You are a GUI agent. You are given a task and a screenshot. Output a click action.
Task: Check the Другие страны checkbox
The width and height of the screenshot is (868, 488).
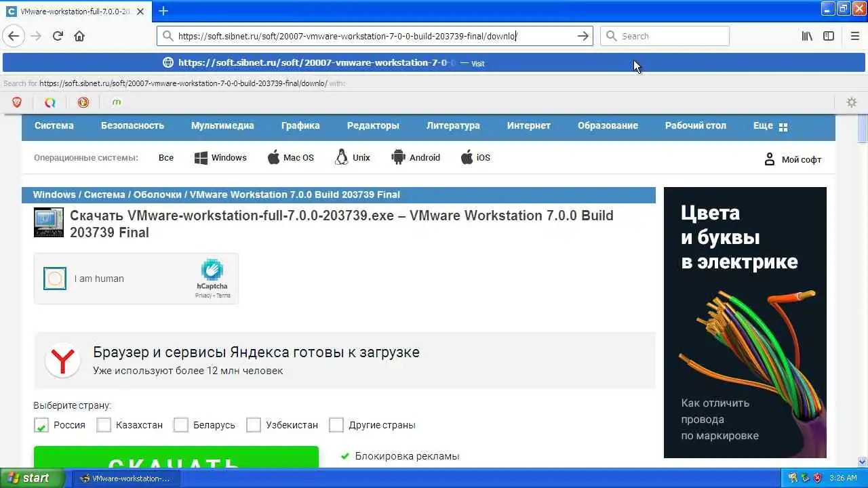tap(336, 425)
